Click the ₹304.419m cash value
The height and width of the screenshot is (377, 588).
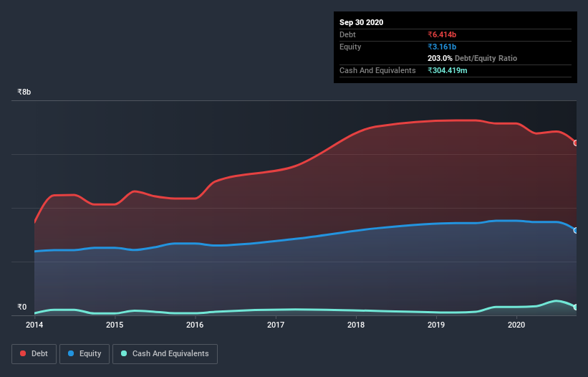coord(448,70)
